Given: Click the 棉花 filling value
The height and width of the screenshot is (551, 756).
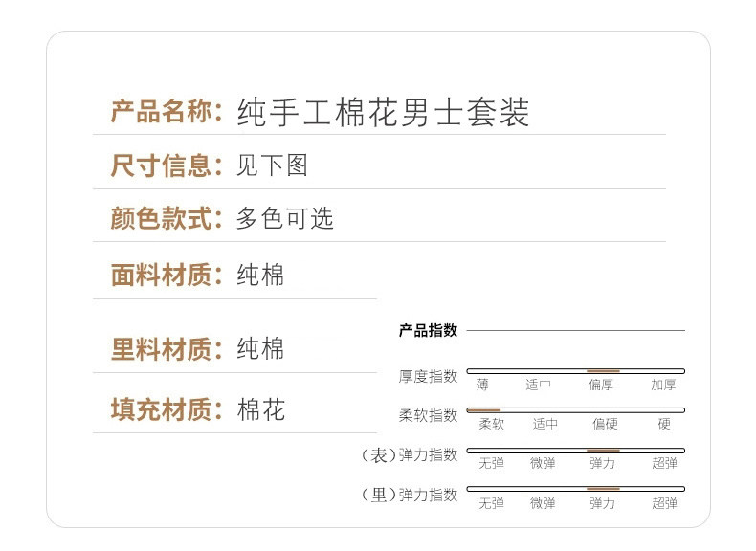Looking at the screenshot, I should tap(260, 410).
